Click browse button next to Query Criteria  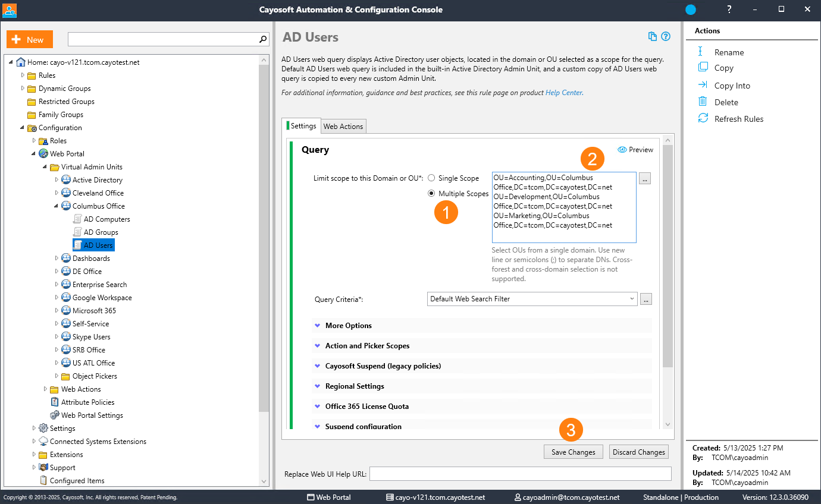point(646,299)
